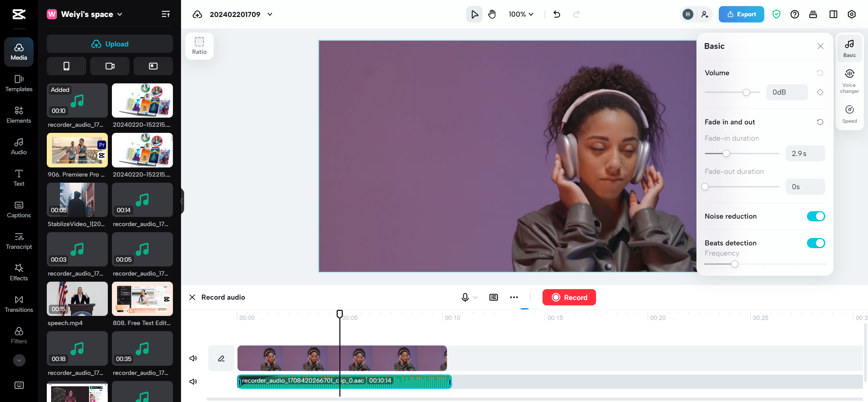Open the Effects panel
This screenshot has width=868, height=402.
click(x=19, y=272)
